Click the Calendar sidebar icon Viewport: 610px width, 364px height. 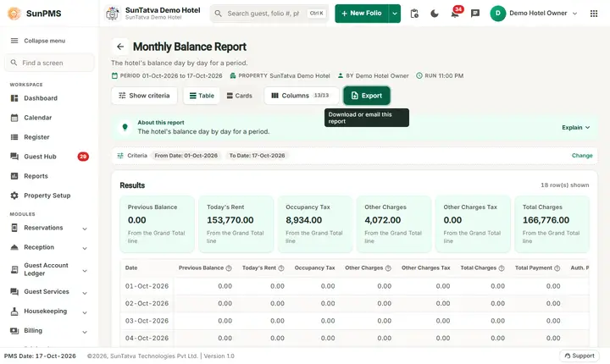pyautogui.click(x=14, y=118)
